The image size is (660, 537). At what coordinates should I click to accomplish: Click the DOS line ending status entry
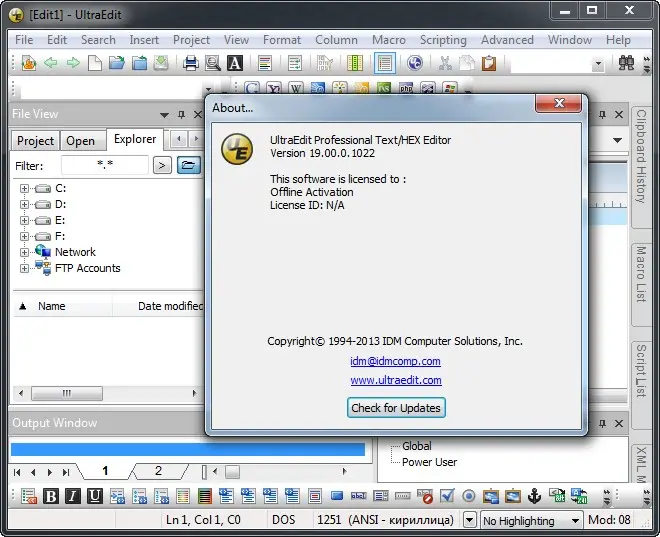(283, 520)
